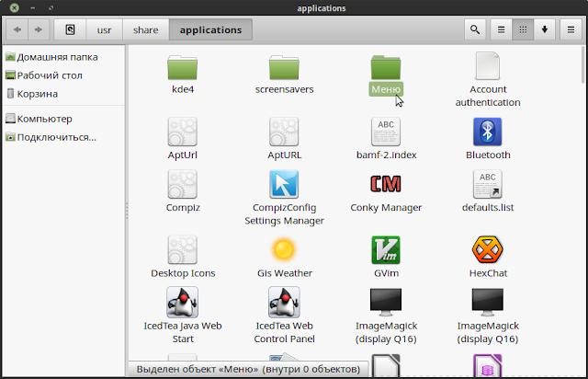Click the Conky Manager name label
The image size is (588, 379).
386,208
